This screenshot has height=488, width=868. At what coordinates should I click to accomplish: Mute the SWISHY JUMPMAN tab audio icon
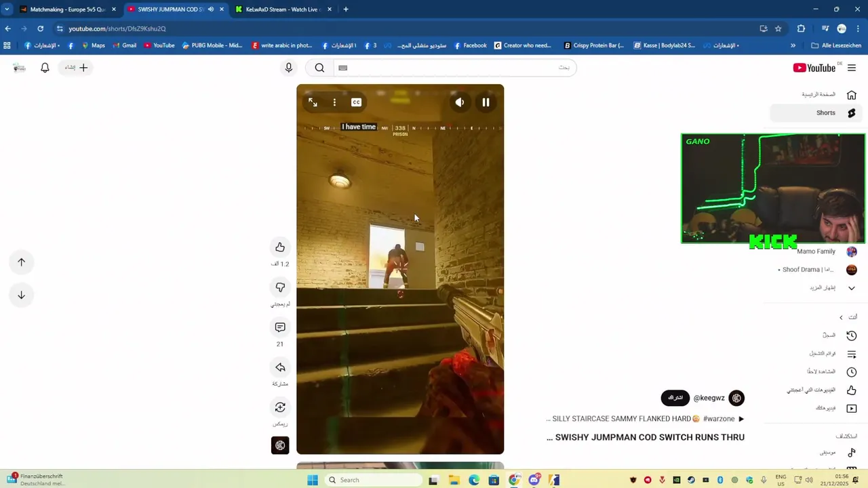(x=210, y=9)
